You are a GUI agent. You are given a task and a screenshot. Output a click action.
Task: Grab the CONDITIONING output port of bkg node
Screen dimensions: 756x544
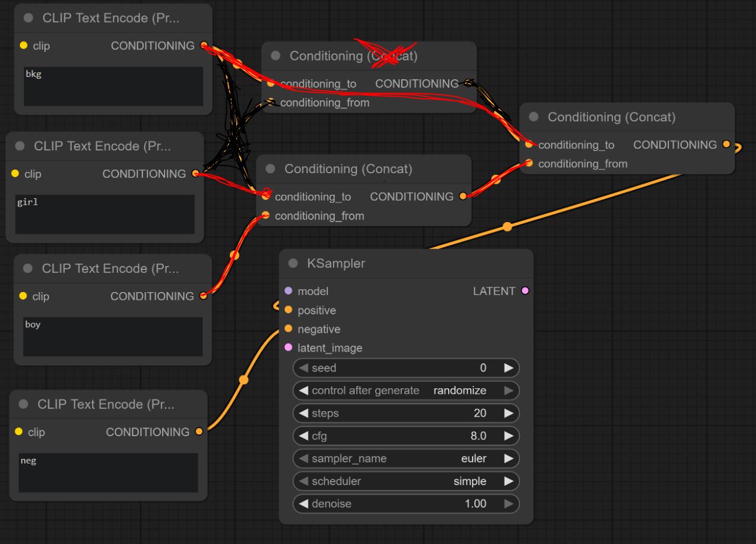tap(204, 45)
